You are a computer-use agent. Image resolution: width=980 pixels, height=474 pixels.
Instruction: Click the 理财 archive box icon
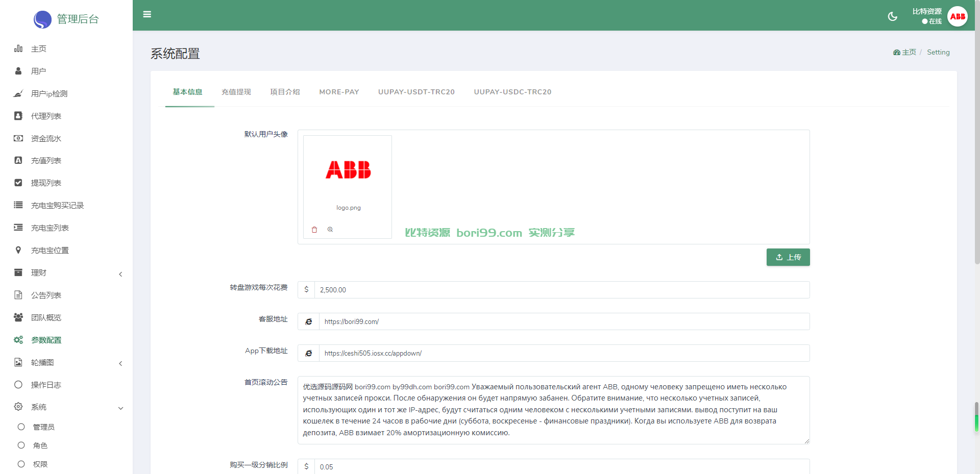18,272
